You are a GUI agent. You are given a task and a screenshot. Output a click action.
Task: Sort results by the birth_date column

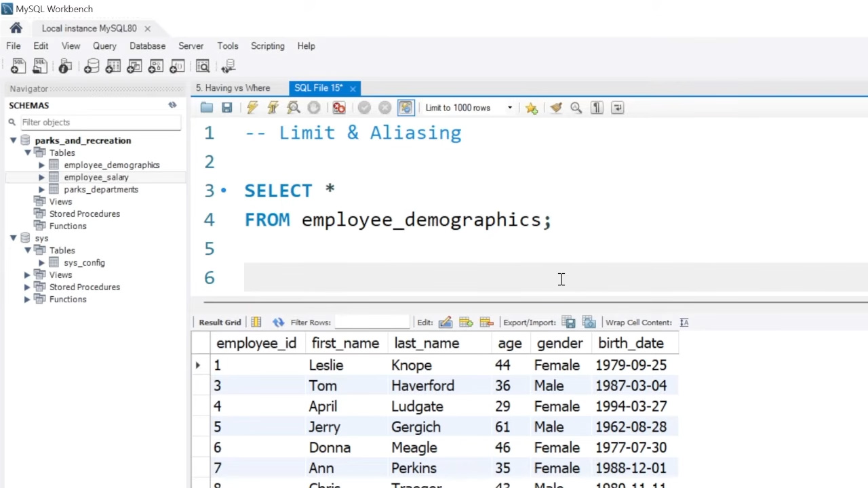click(631, 344)
